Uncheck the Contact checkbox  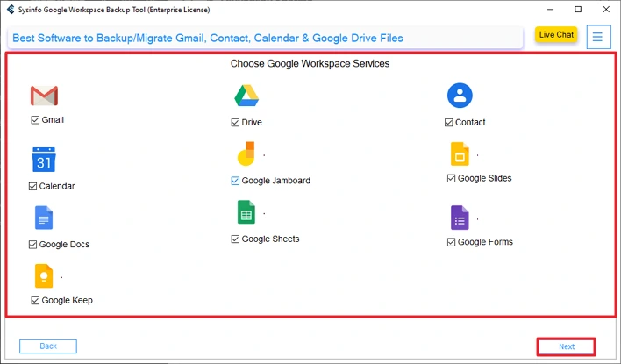(x=449, y=123)
